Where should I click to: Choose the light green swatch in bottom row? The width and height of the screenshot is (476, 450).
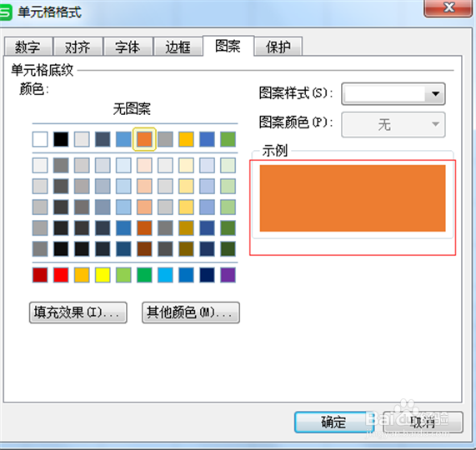(123, 275)
